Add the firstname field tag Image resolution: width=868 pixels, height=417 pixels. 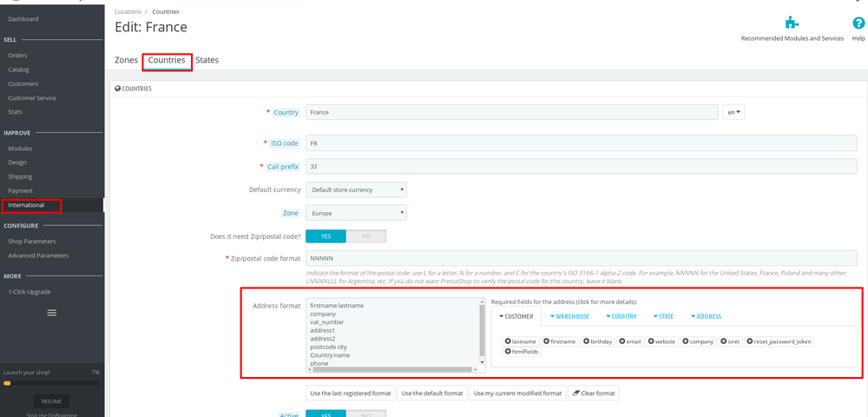(x=560, y=341)
